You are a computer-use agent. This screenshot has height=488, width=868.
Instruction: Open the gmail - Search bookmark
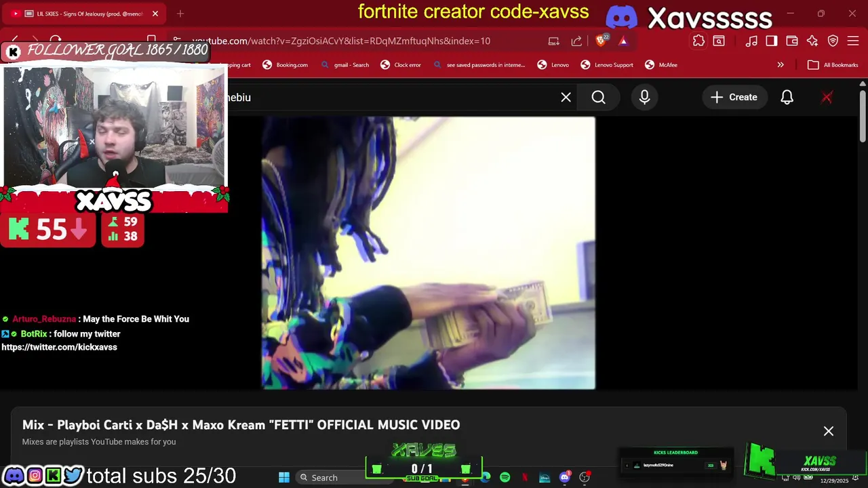point(344,65)
